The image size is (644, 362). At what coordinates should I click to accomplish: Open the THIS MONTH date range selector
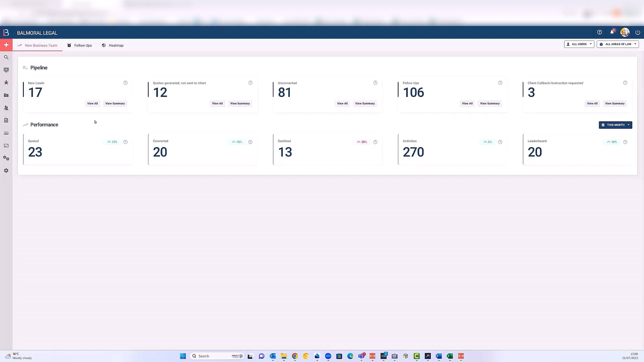pyautogui.click(x=615, y=125)
